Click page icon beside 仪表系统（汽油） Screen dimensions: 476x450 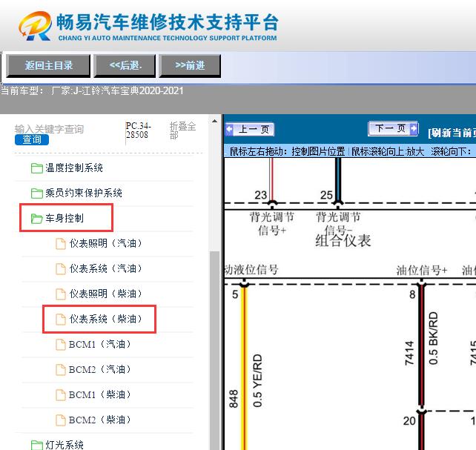pos(61,269)
